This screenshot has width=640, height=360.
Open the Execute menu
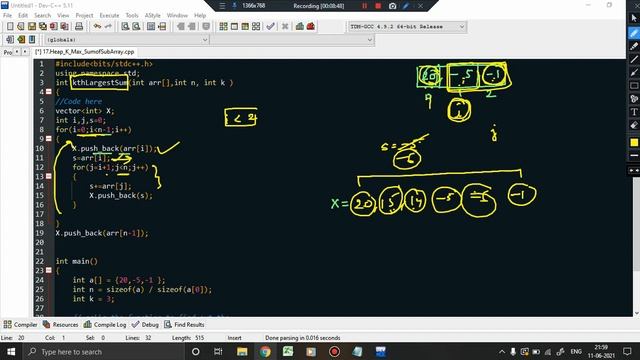coord(109,16)
